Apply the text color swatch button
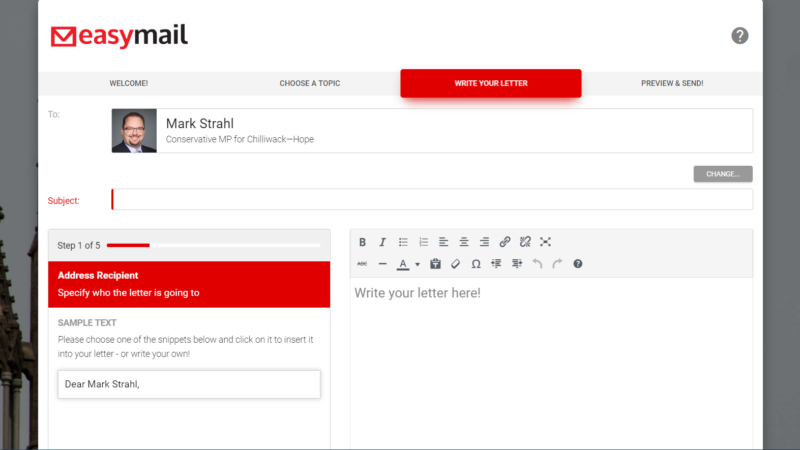Screen dimensions: 800x450 (402, 264)
